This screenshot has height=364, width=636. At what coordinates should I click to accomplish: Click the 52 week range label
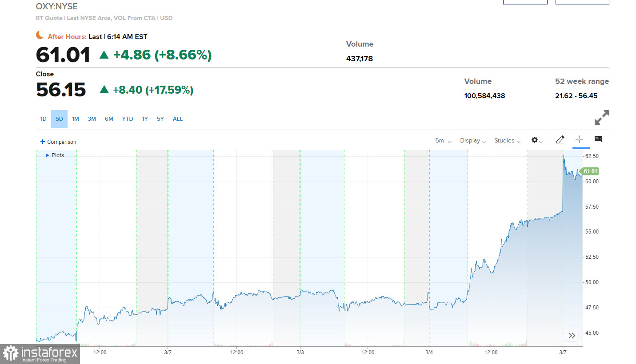pyautogui.click(x=582, y=81)
